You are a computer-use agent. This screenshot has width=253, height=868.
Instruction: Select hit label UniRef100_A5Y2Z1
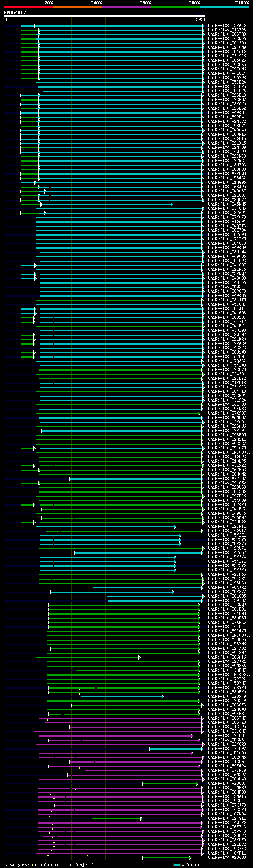(227, 535)
